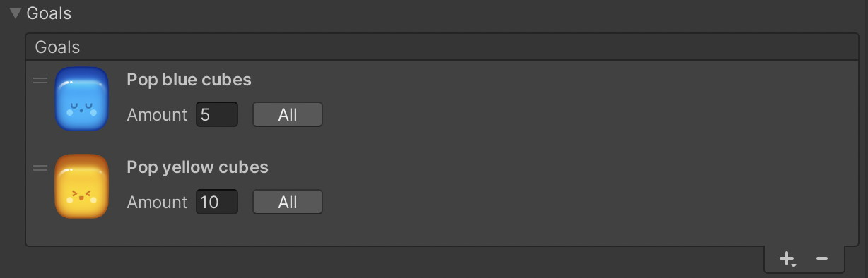868x278 pixels.
Task: Add a new goal with plus icon
Action: (x=785, y=259)
